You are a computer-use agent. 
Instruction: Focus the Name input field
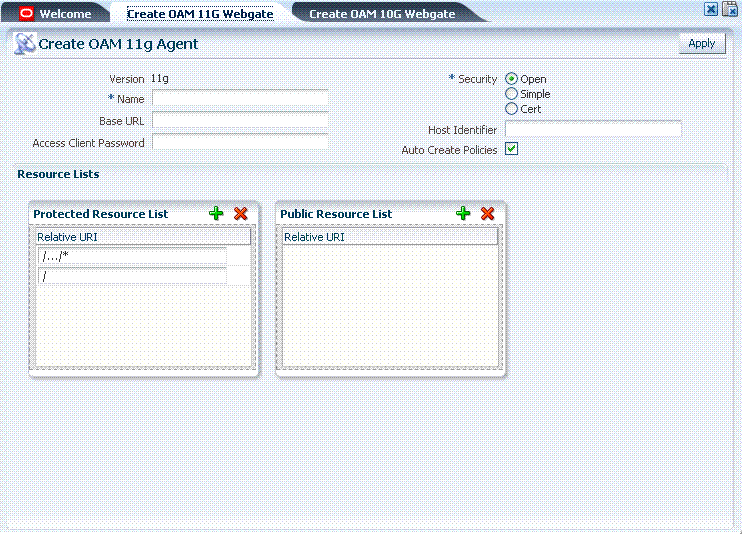pos(240,98)
